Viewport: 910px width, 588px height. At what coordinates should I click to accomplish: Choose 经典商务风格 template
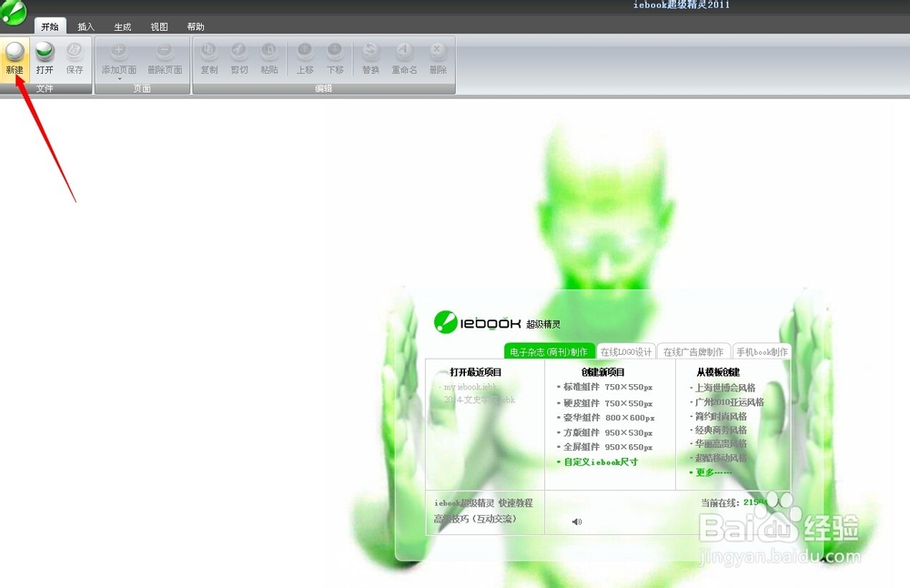[x=721, y=431]
